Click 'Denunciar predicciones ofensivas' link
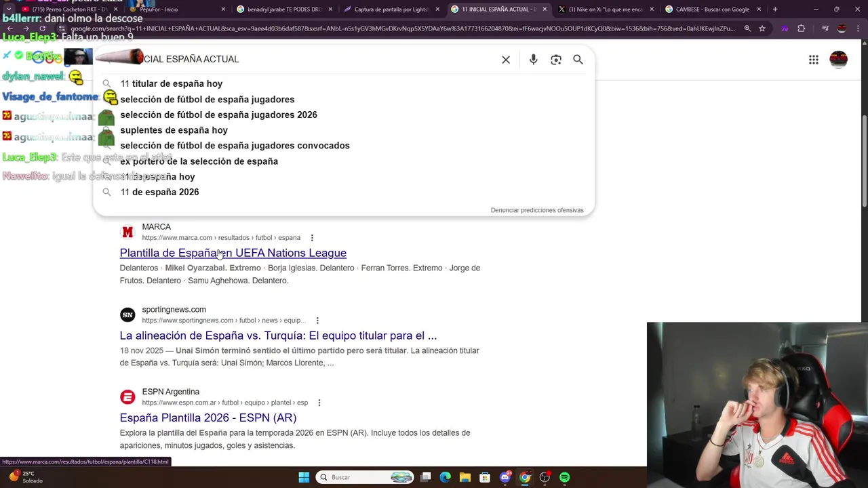Image resolution: width=868 pixels, height=488 pixels. [x=537, y=210]
